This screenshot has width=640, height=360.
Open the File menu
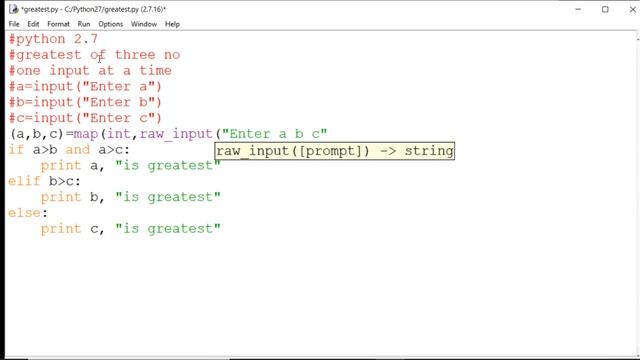tap(14, 24)
